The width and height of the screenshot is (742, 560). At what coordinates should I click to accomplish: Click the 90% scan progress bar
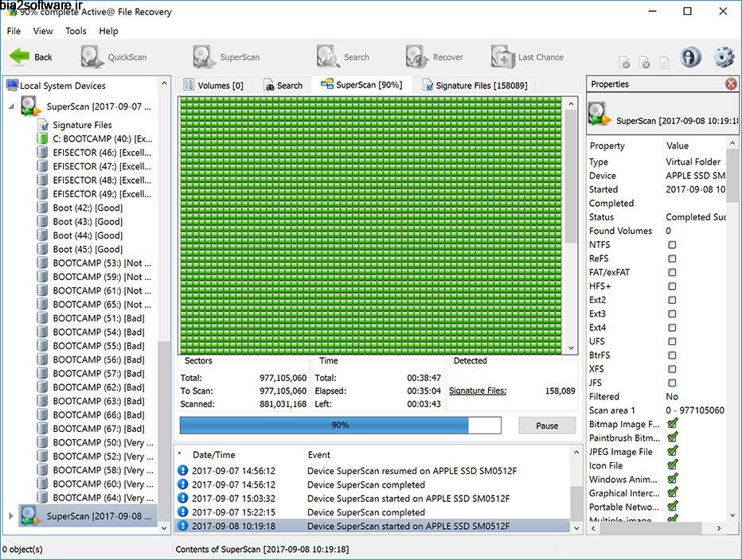[340, 426]
